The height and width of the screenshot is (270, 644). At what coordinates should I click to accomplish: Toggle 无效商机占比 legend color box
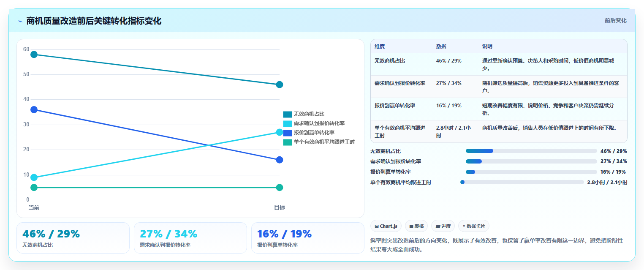[x=288, y=114]
